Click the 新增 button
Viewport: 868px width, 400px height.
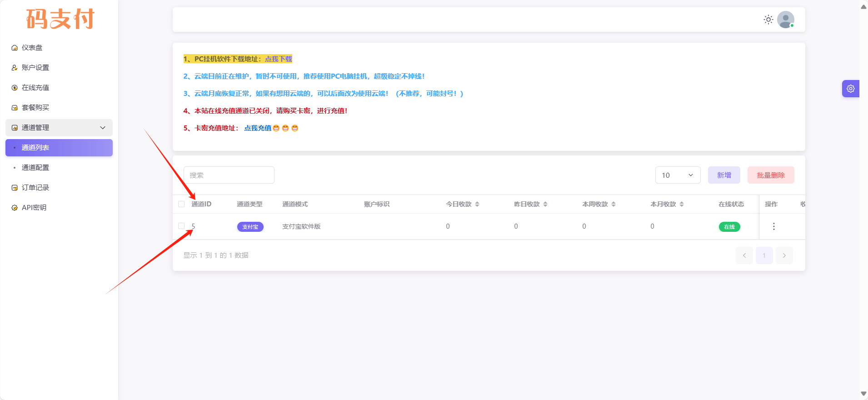tap(724, 175)
